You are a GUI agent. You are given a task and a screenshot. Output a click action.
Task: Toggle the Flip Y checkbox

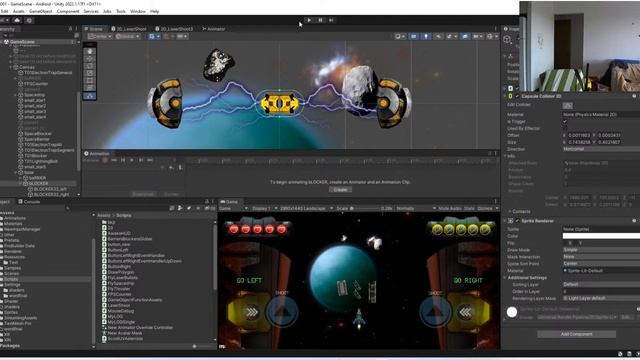point(576,243)
